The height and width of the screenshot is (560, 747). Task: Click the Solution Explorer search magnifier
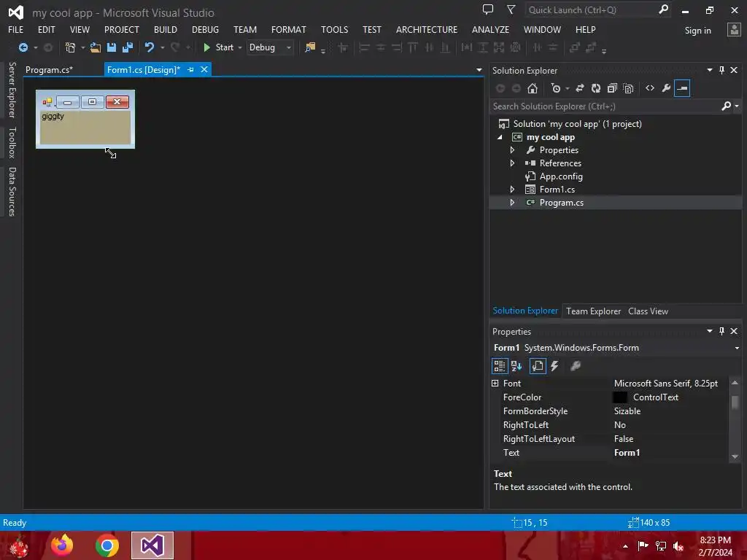pyautogui.click(x=726, y=106)
